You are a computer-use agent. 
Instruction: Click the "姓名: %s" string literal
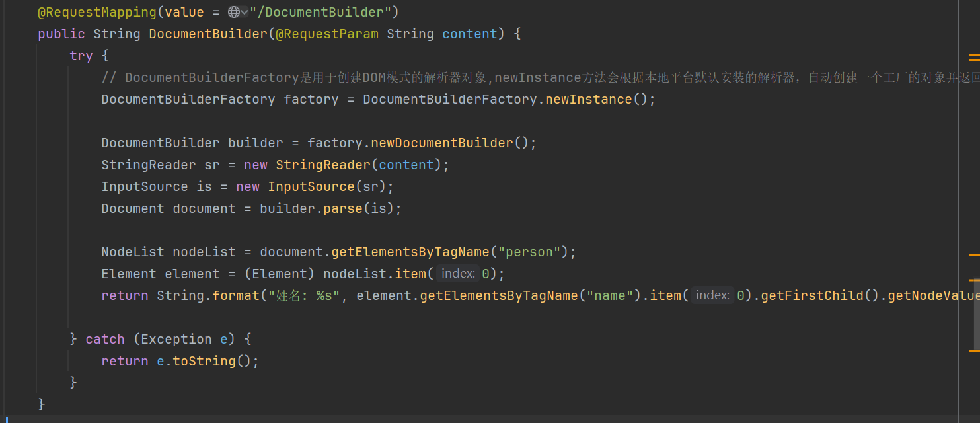[303, 295]
